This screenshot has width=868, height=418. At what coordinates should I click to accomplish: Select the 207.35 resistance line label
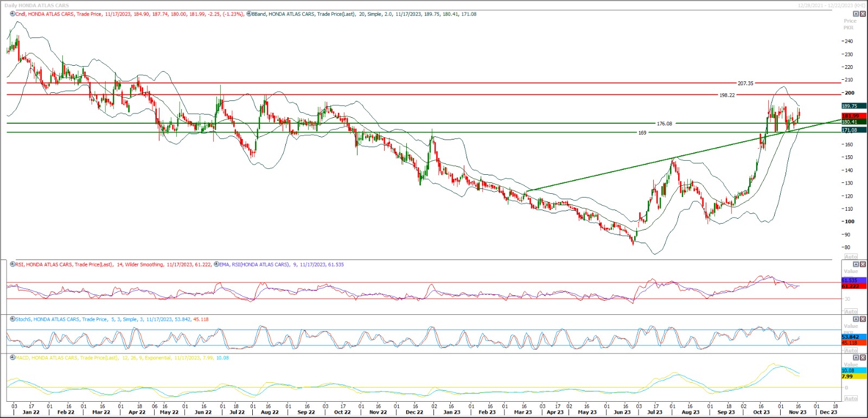[x=745, y=84]
